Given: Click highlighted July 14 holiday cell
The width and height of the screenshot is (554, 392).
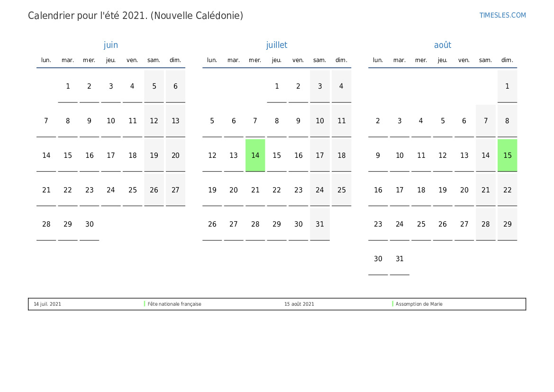Looking at the screenshot, I should click(x=255, y=155).
